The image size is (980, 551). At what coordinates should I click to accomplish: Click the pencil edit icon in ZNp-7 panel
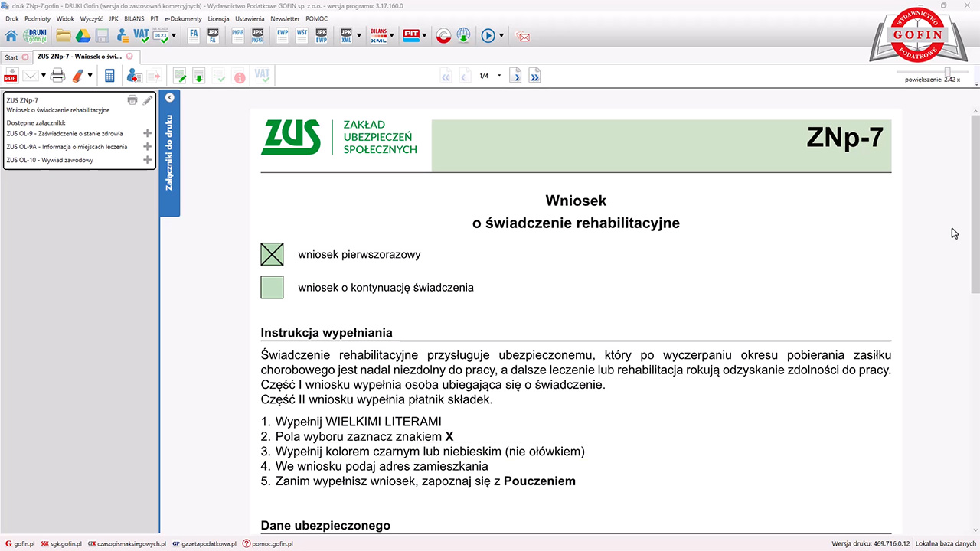point(148,99)
